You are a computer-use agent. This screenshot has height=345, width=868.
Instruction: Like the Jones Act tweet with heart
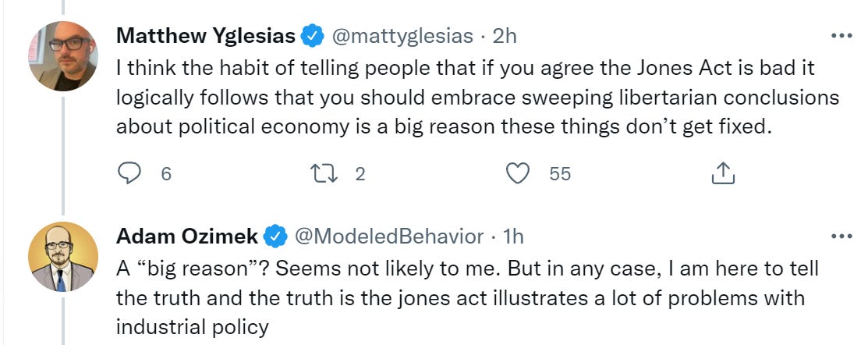point(518,174)
